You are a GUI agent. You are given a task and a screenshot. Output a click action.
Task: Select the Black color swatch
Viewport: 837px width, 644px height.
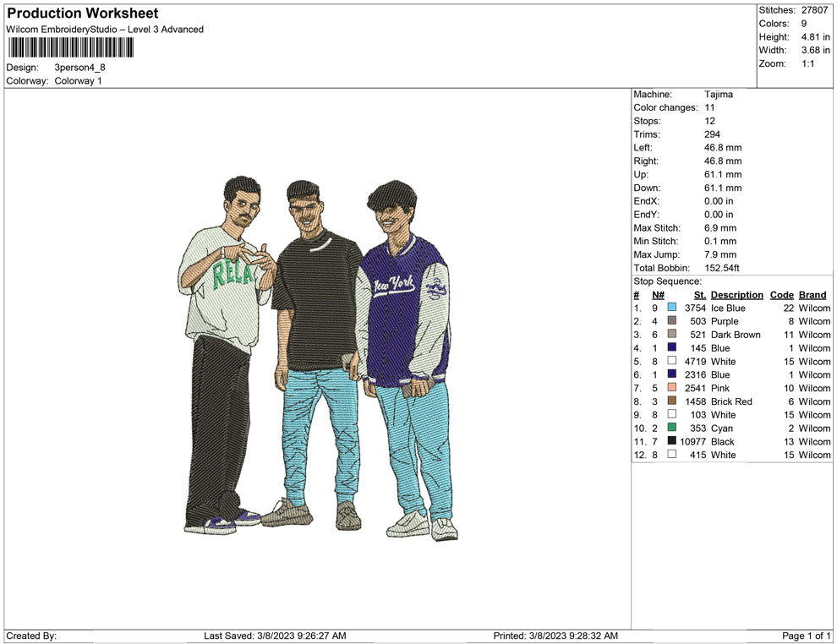click(x=671, y=440)
